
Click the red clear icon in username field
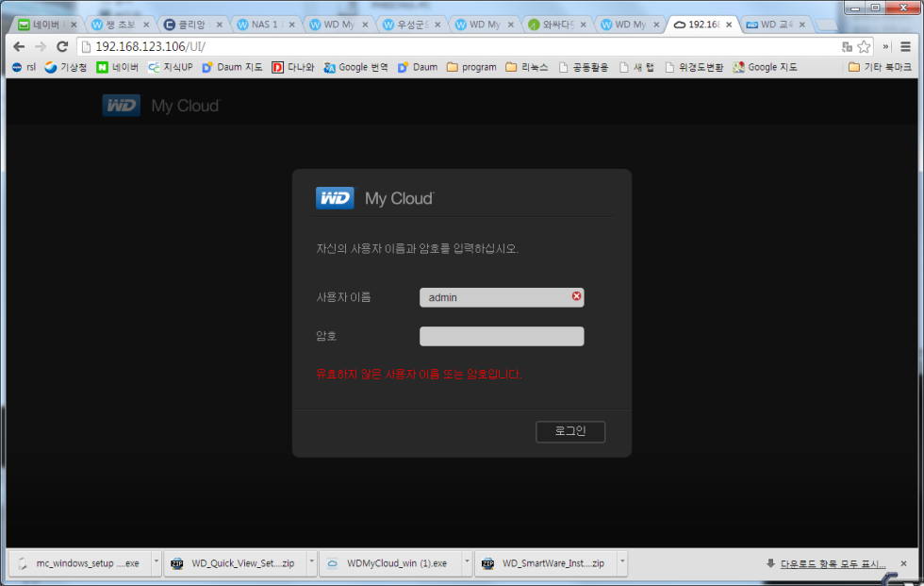click(576, 296)
